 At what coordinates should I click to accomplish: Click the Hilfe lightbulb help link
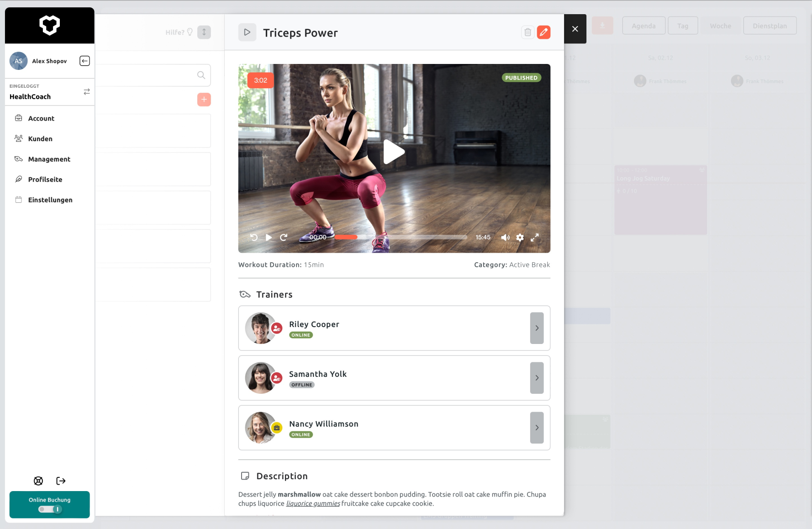[179, 32]
